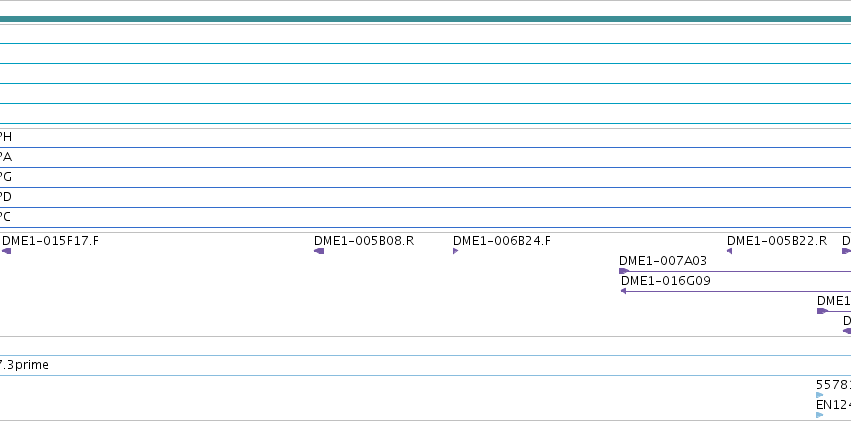Select the DME1-006B24.F feature label
The width and height of the screenshot is (851, 421).
point(501,240)
